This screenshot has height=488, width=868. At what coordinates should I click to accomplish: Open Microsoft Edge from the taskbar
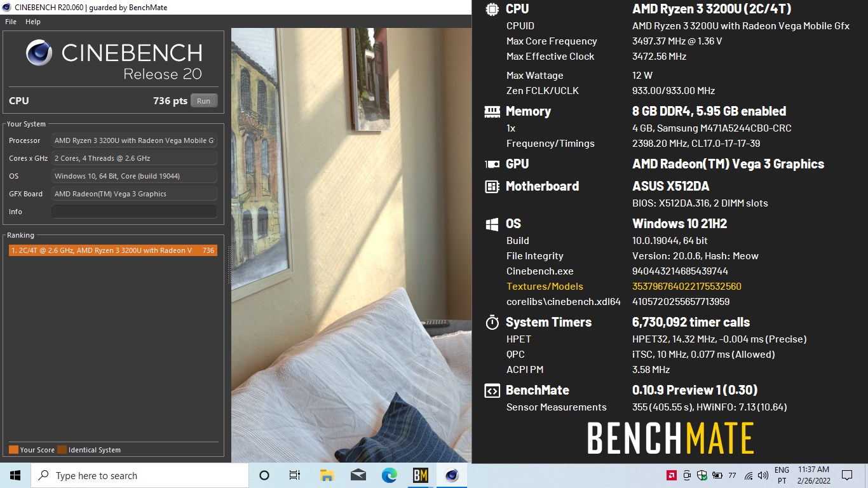pos(389,475)
